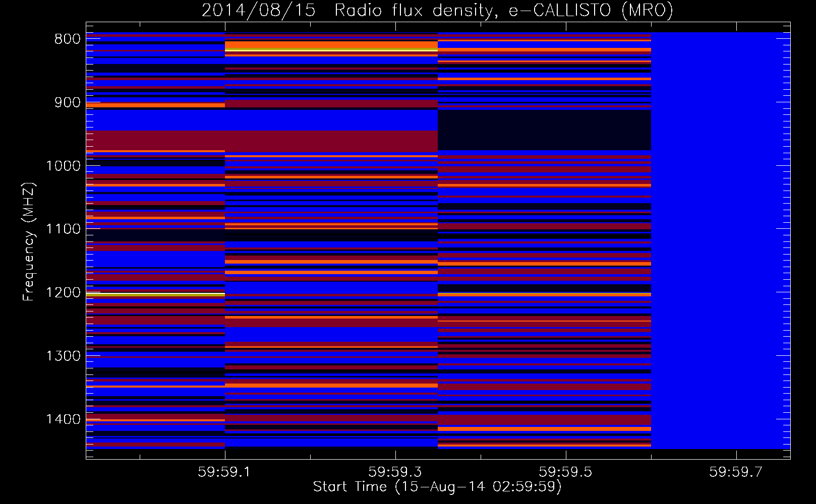
Task: Click the solid blue region right of 59:59.6
Action: tap(720, 240)
